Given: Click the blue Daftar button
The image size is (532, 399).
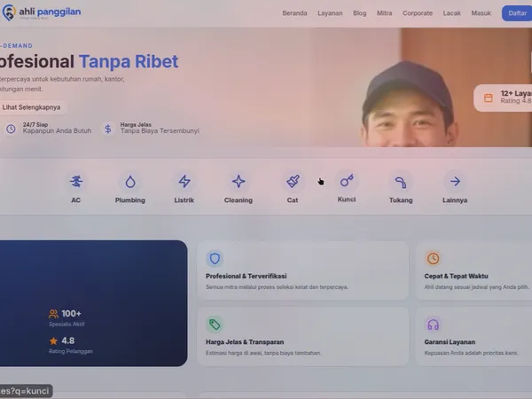Looking at the screenshot, I should (517, 13).
